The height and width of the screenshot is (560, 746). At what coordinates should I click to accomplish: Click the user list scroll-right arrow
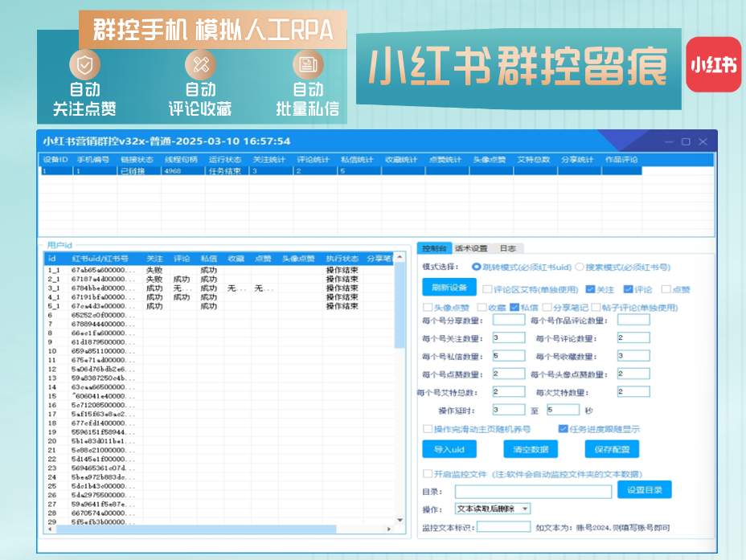click(x=389, y=529)
